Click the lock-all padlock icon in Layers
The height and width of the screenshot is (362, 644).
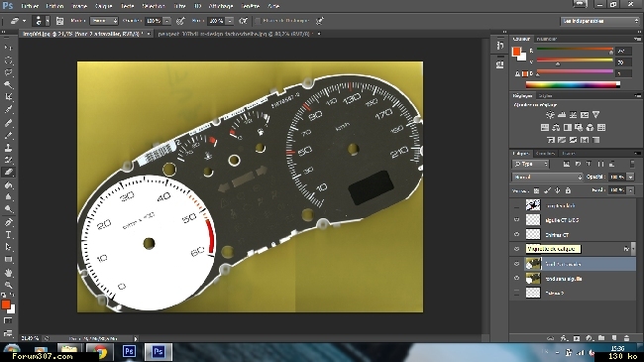coord(568,190)
